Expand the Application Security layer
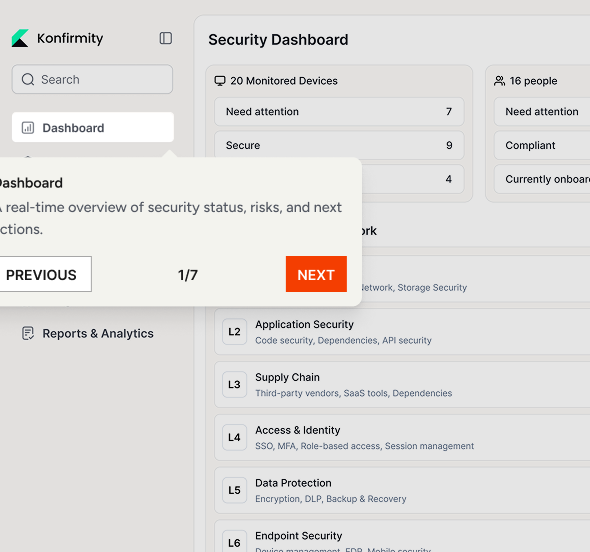 402,332
